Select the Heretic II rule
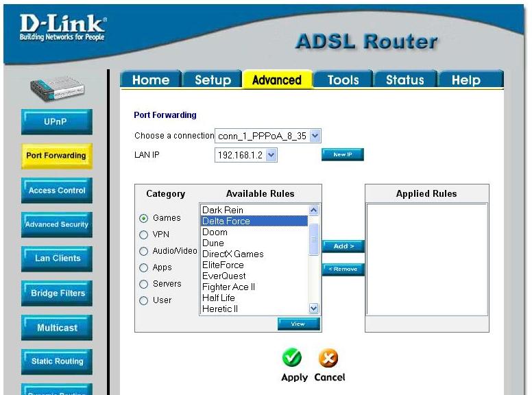 (254, 309)
